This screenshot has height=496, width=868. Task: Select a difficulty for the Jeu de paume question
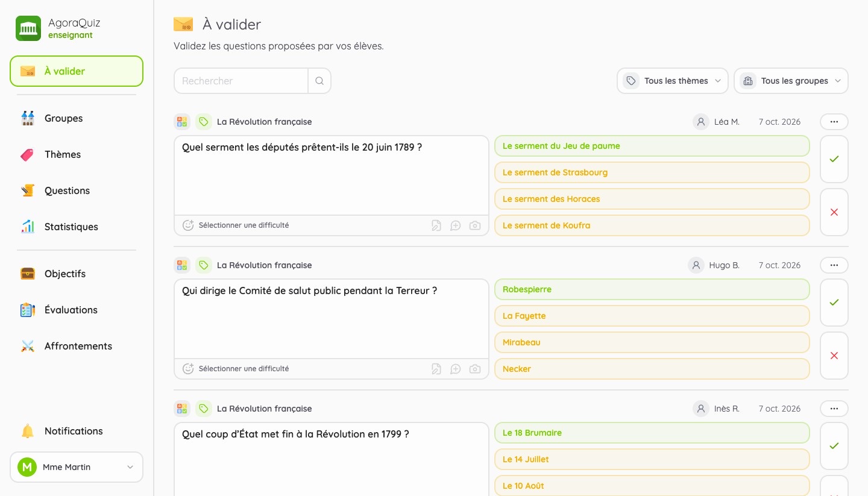236,225
